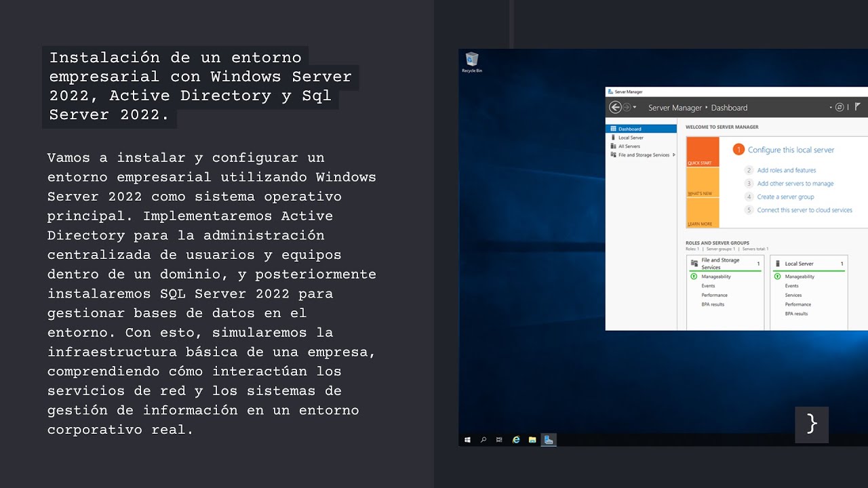
Task: Launch Internet Explorer from the taskbar
Action: click(x=516, y=440)
